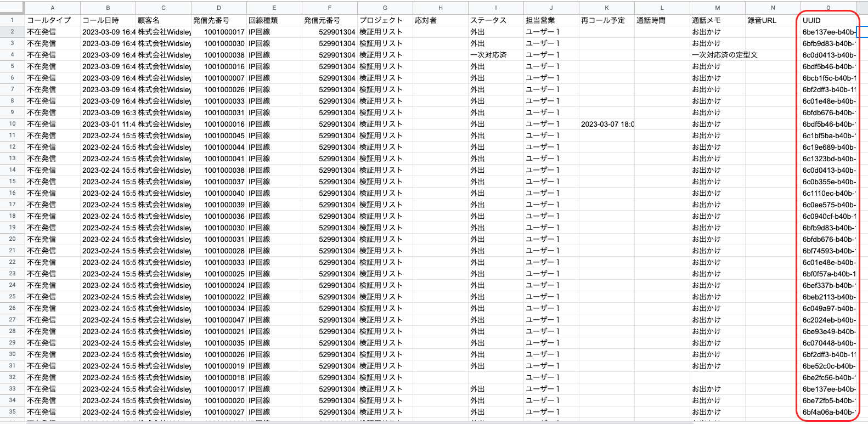Select row 32 via its row number

pos(12,377)
